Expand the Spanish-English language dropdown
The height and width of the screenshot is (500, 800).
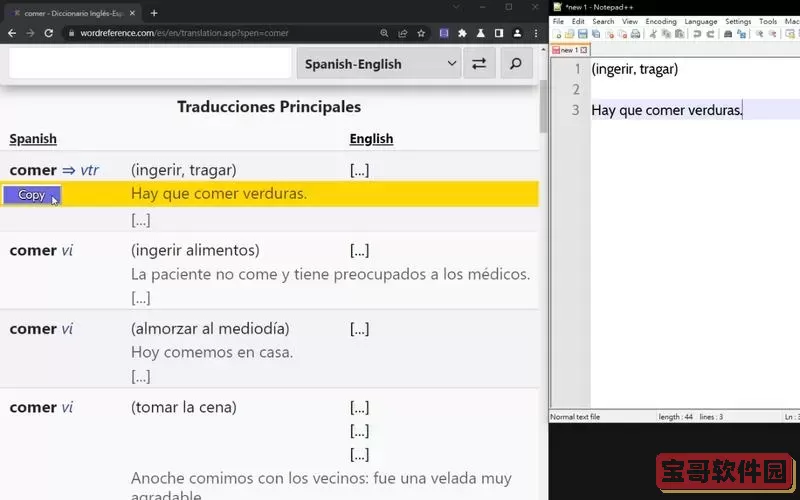tap(378, 64)
